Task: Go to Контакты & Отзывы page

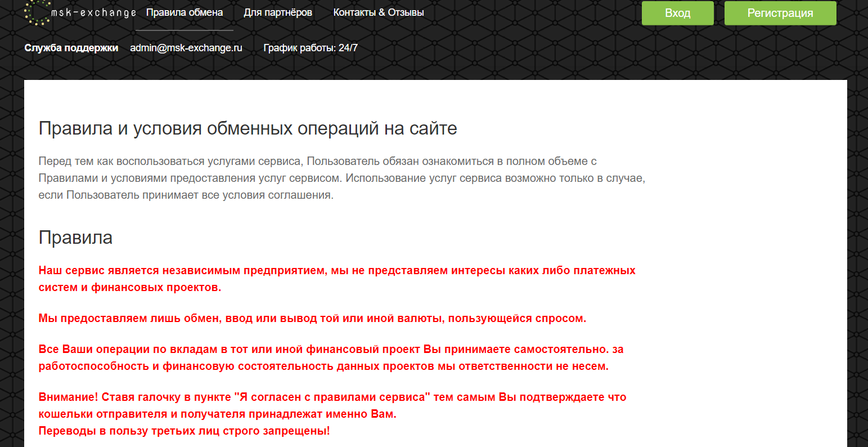Action: coord(379,12)
